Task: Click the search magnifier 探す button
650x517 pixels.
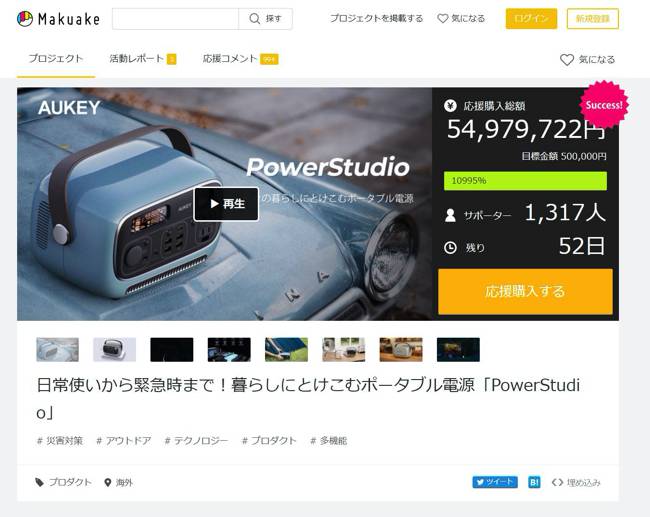Action: [x=265, y=19]
